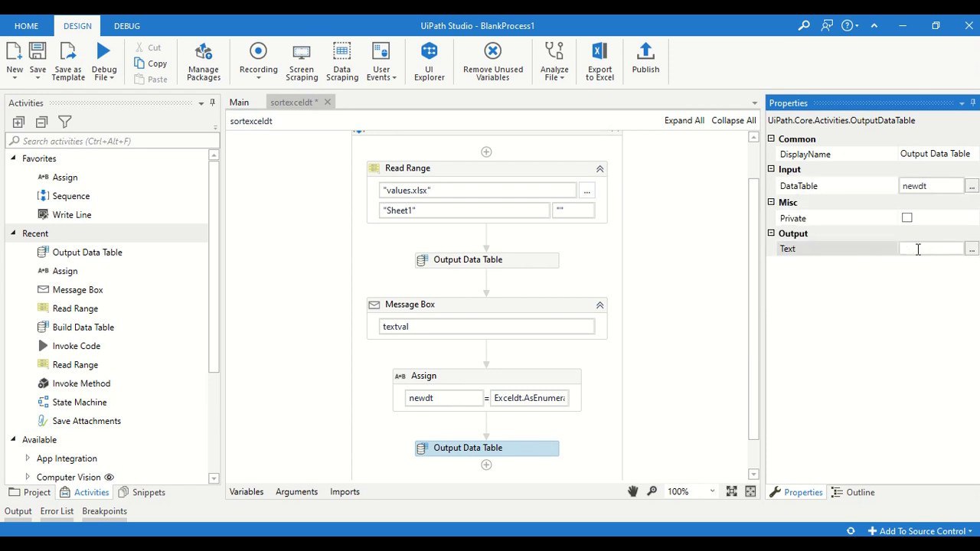Click the Recording icon
The height and width of the screenshot is (551, 980).
pyautogui.click(x=258, y=51)
